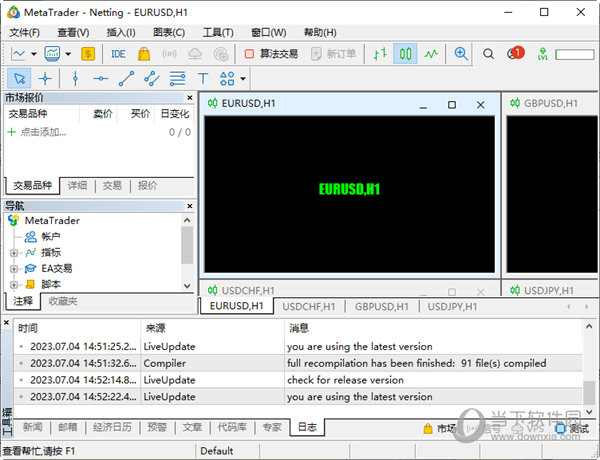Switch chart to bar chart mode
The height and width of the screenshot is (460, 600).
click(380, 54)
